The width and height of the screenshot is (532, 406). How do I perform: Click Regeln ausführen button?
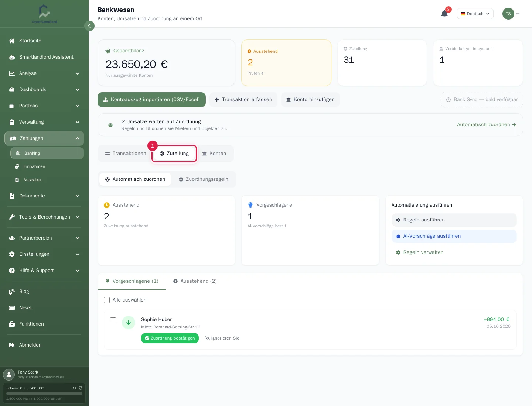click(454, 220)
